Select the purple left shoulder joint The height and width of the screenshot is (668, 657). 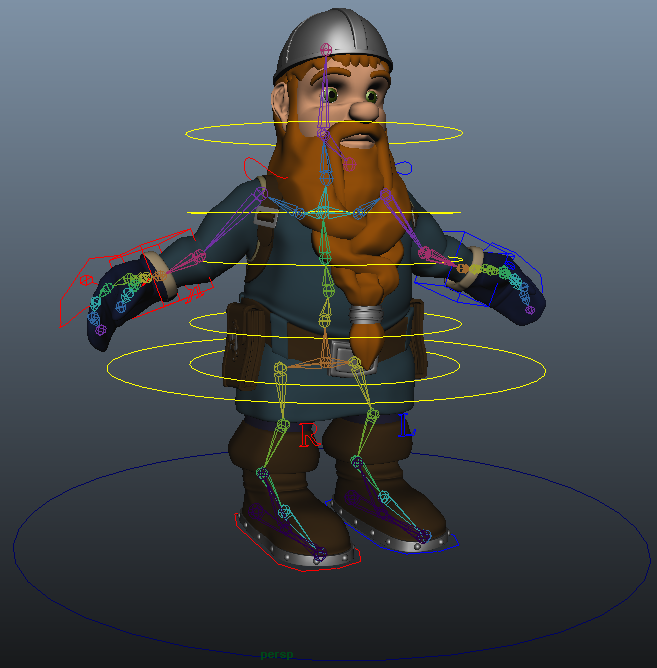pos(386,195)
